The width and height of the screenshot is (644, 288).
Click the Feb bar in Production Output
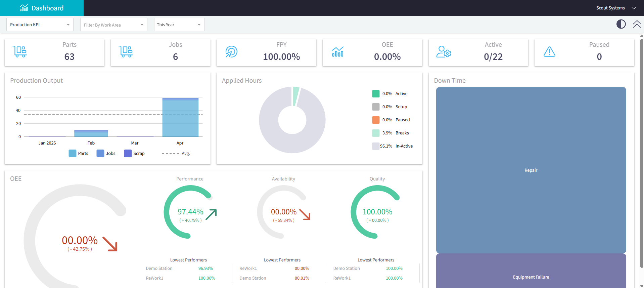(x=91, y=133)
